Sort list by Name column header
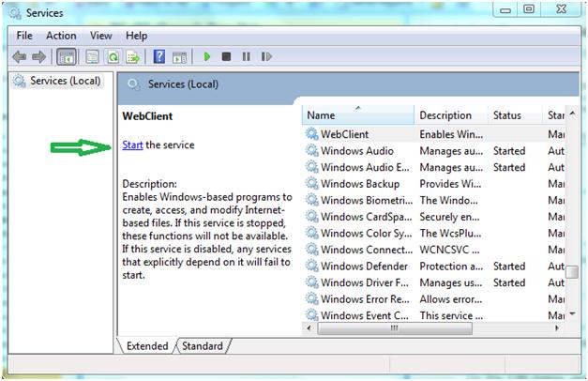Image resolution: width=588 pixels, height=381 pixels. [x=358, y=115]
